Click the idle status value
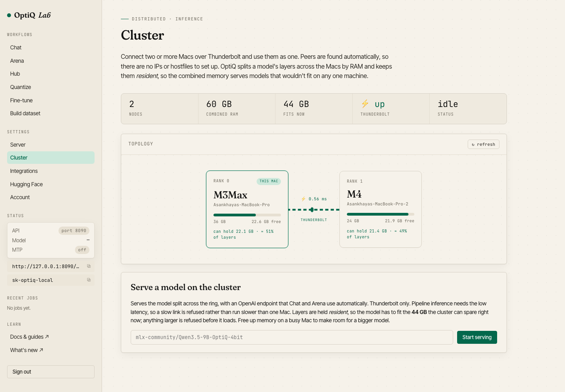565x392 pixels. pyautogui.click(x=448, y=104)
